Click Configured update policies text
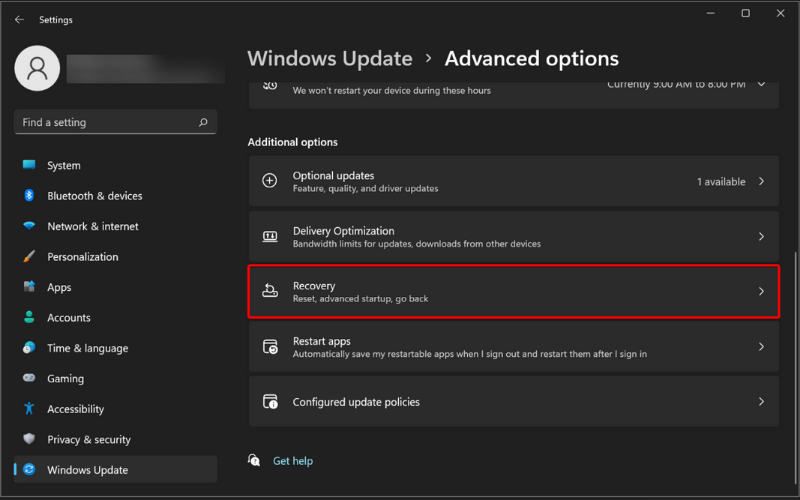 (x=356, y=402)
